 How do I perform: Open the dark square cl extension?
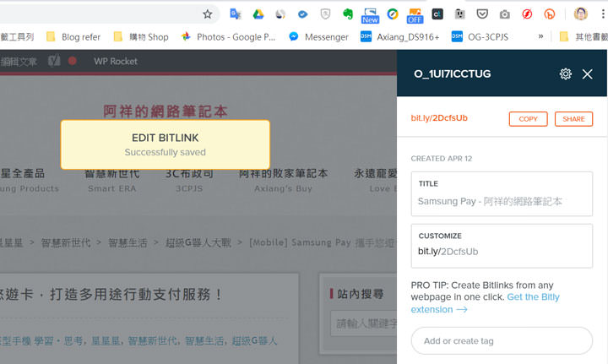click(437, 14)
